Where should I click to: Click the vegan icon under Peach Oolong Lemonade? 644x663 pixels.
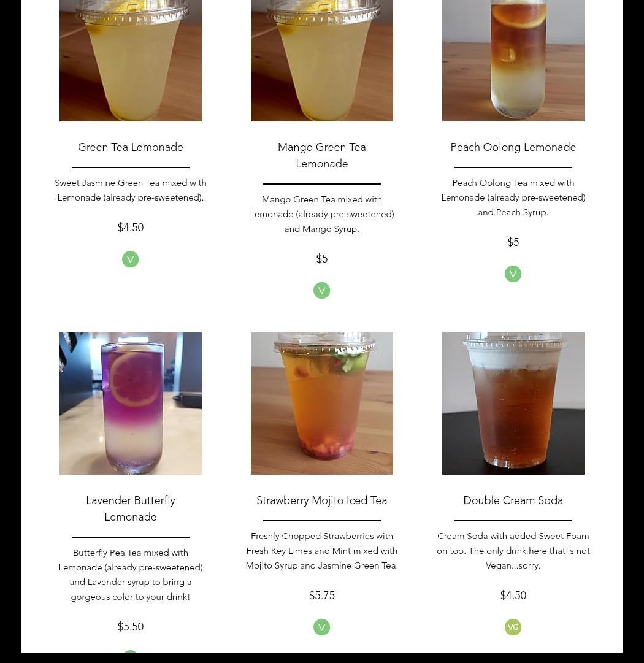513,274
